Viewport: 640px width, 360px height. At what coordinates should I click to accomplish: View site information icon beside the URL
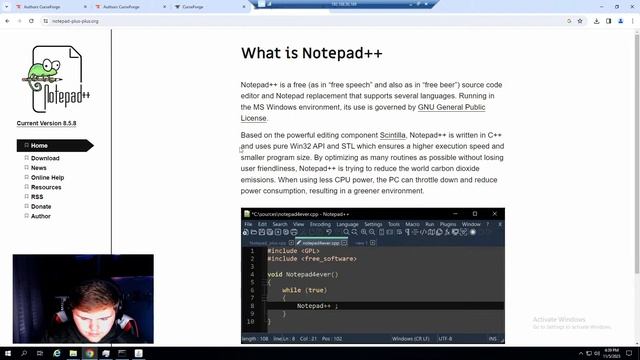[x=46, y=21]
